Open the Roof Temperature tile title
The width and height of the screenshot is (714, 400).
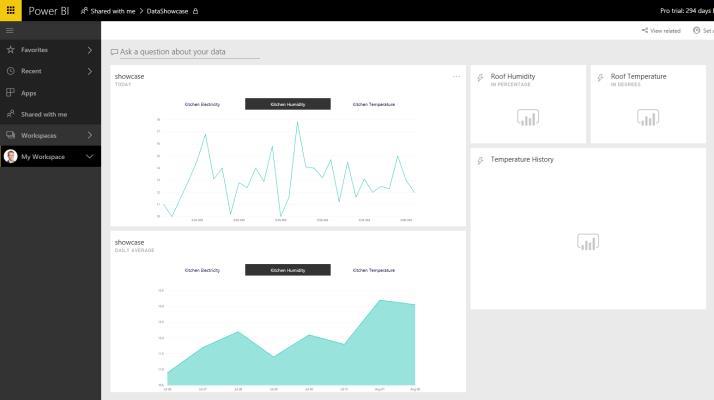[638, 77]
